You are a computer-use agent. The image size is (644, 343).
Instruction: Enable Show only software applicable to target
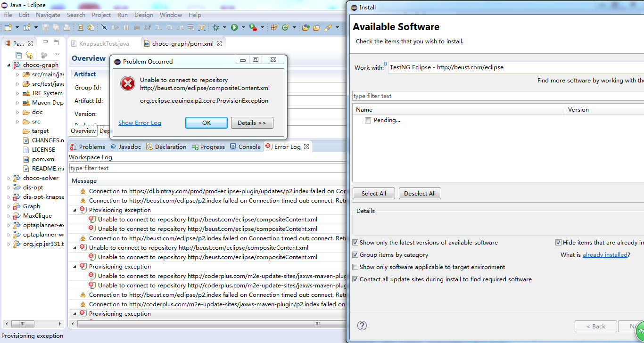355,267
